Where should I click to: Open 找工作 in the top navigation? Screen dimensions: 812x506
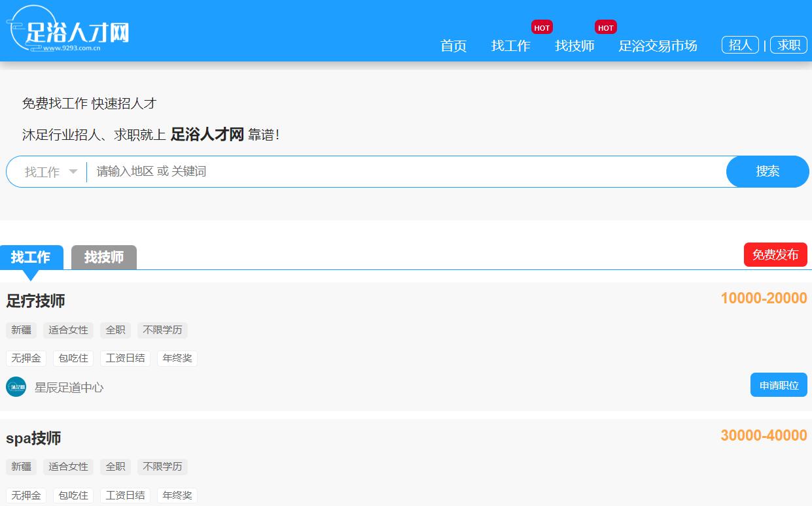tap(510, 46)
